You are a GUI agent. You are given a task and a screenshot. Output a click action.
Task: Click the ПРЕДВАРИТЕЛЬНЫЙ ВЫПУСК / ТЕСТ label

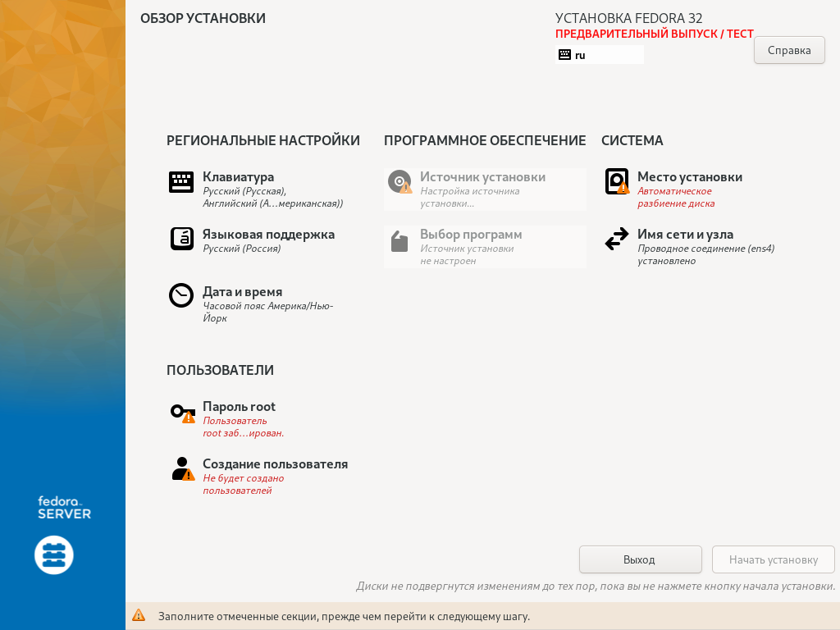[654, 34]
